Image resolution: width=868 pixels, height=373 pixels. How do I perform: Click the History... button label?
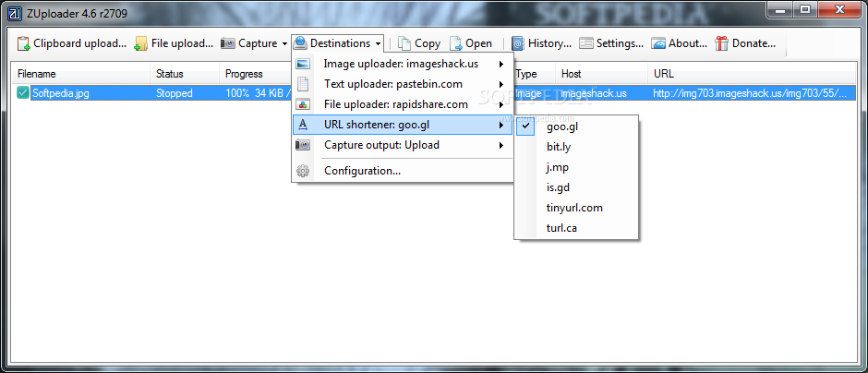[549, 43]
